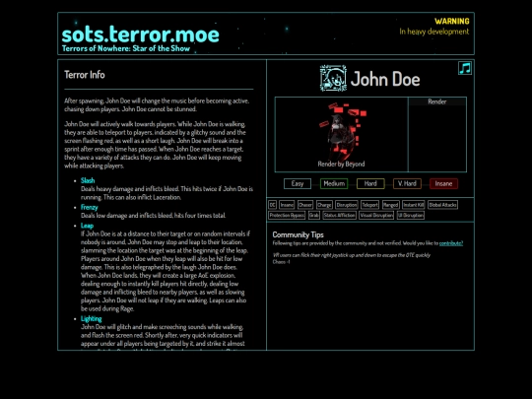This screenshot has height=399, width=532.
Task: Click the Global Attacks tag
Action: click(442, 205)
